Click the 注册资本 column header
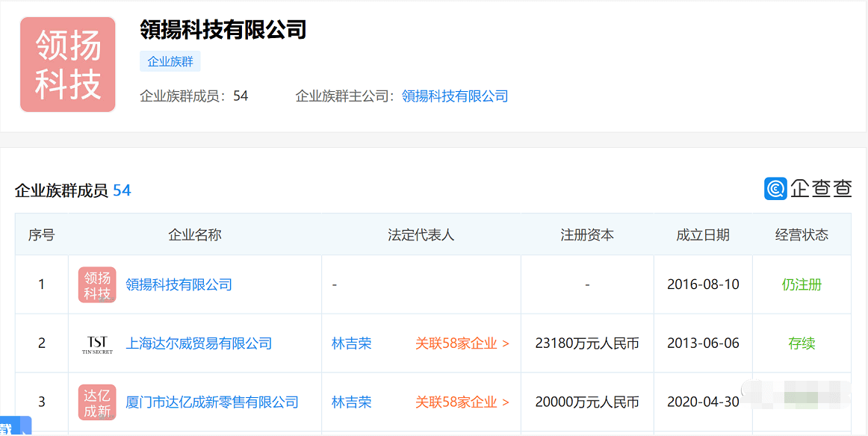This screenshot has width=868, height=436. (587, 235)
